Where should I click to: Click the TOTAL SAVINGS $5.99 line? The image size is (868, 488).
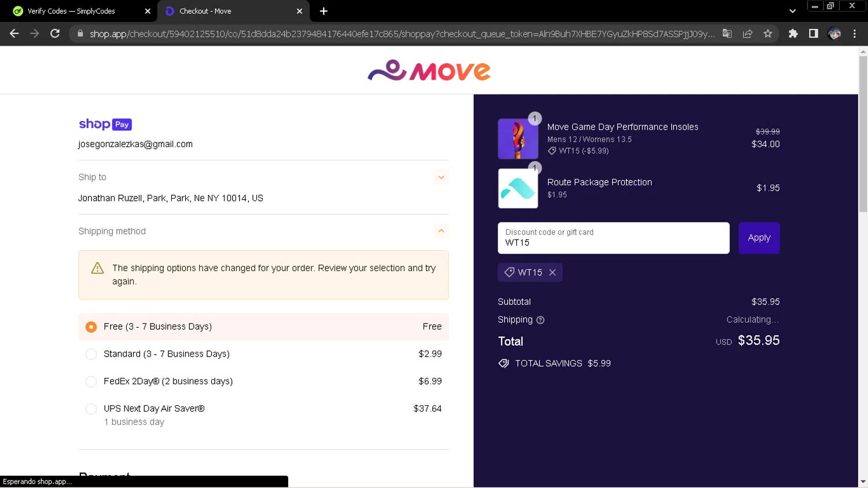(554, 364)
